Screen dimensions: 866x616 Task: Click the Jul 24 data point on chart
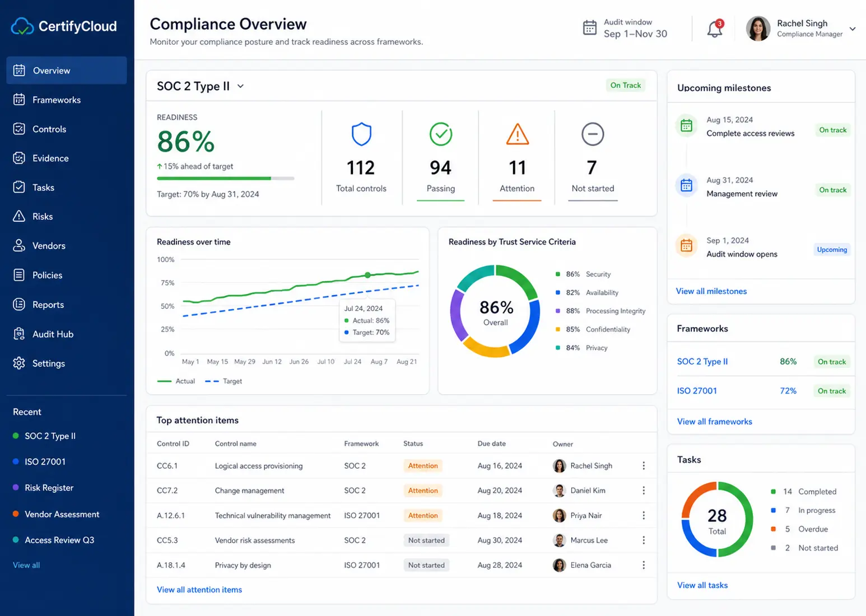click(x=367, y=275)
